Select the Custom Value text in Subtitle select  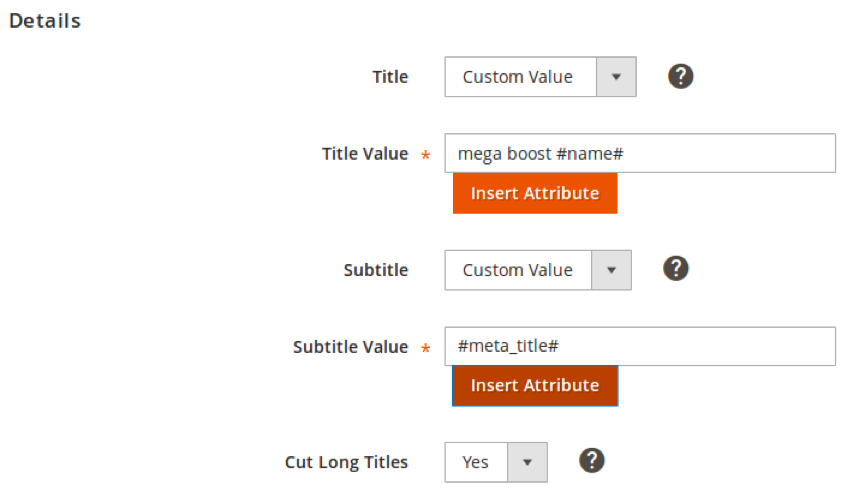pos(518,270)
